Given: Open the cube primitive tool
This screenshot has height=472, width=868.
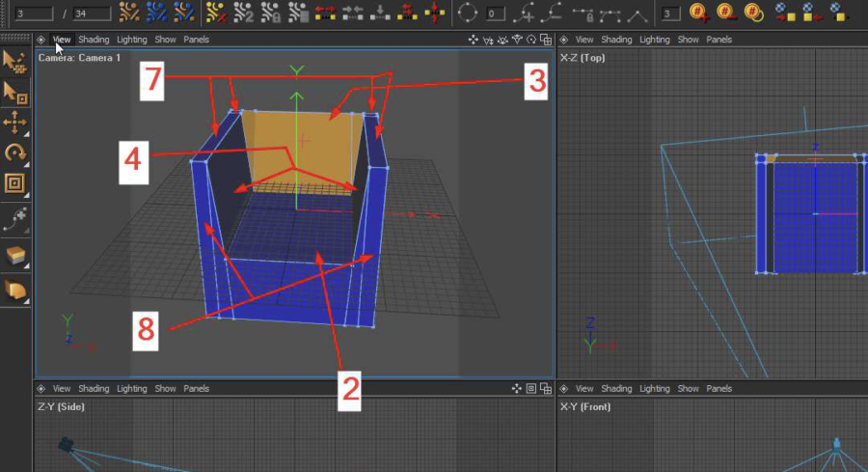Looking at the screenshot, I should [14, 256].
